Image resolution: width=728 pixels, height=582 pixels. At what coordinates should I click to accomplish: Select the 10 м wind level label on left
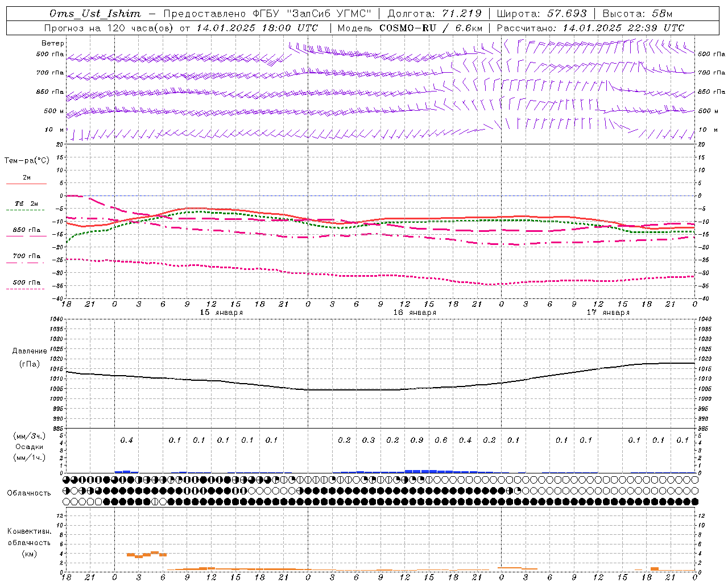[x=55, y=130]
